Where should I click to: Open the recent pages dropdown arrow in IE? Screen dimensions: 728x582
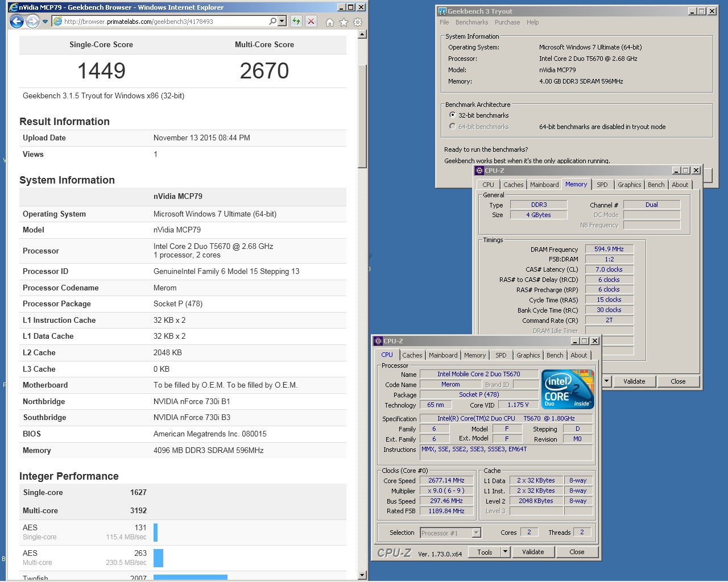(x=45, y=22)
